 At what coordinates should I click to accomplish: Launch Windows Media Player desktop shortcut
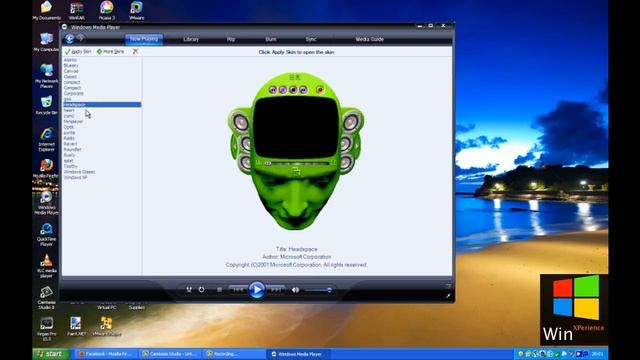(47, 203)
